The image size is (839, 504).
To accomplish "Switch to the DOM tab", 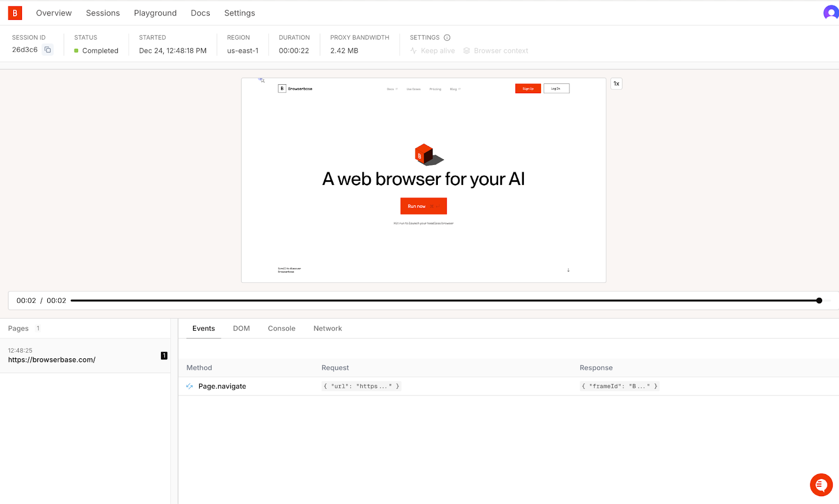I will point(241,328).
